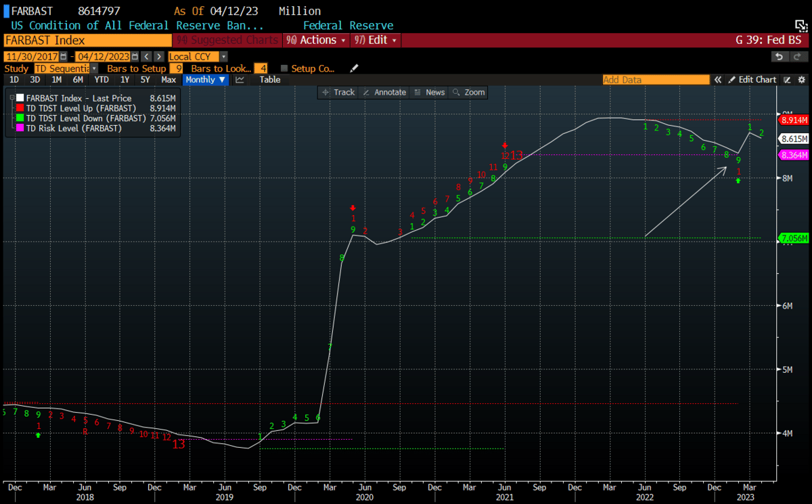Click the undo arrow icon

780,57
